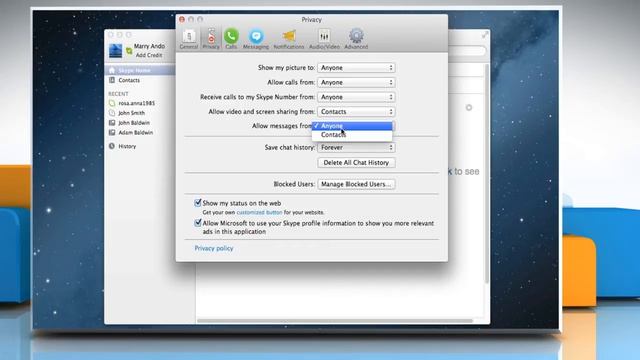This screenshot has height=360, width=640.
Task: Click John Smith status icon
Action: click(112, 113)
